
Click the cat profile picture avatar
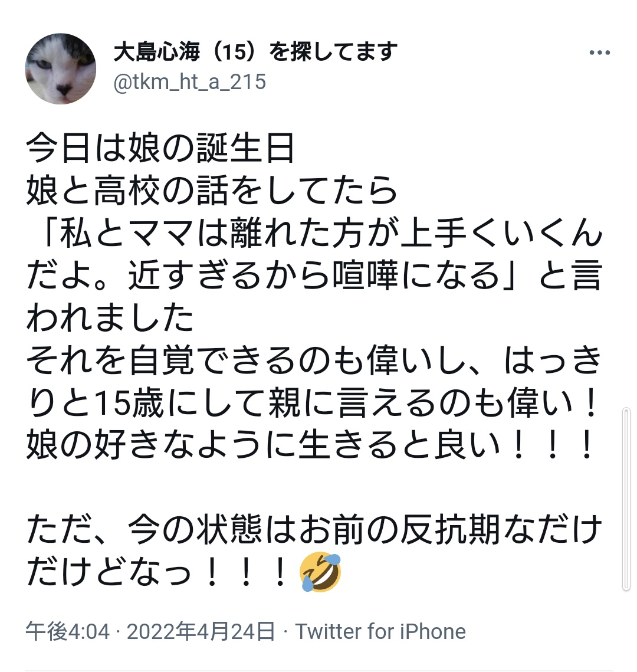(61, 68)
